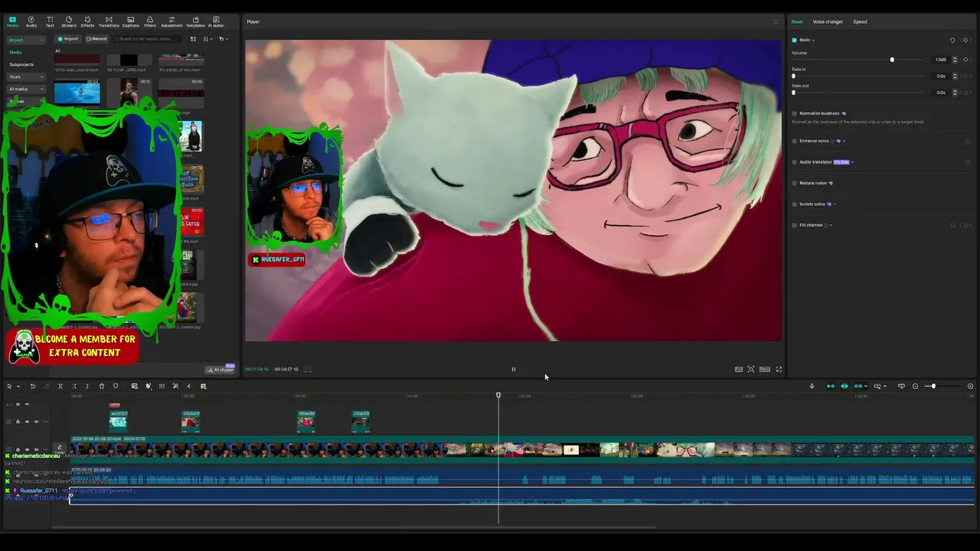Click the AI clipper button
Image resolution: width=980 pixels, height=551 pixels.
(220, 370)
